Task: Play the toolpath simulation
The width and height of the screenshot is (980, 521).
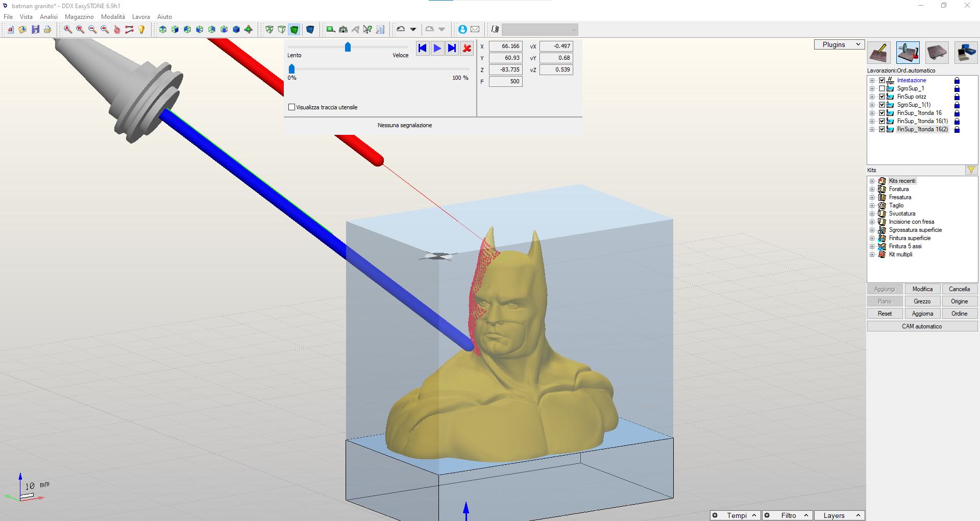Action: tap(437, 48)
